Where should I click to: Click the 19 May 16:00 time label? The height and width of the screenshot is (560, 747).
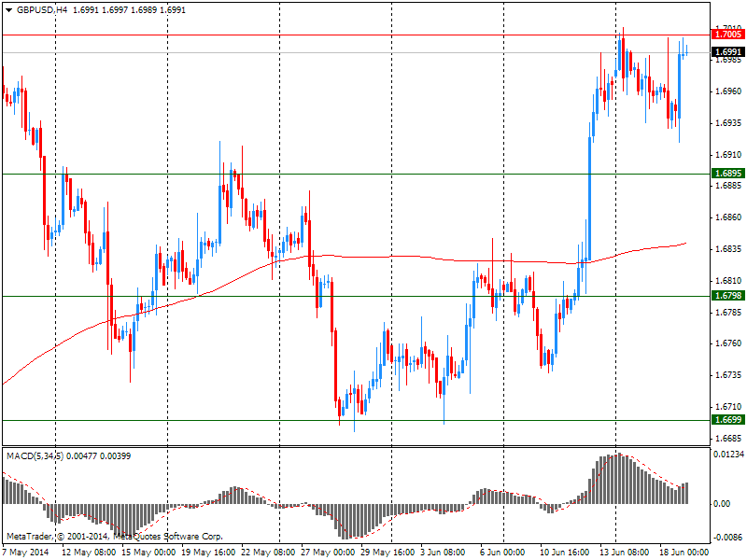[208, 553]
